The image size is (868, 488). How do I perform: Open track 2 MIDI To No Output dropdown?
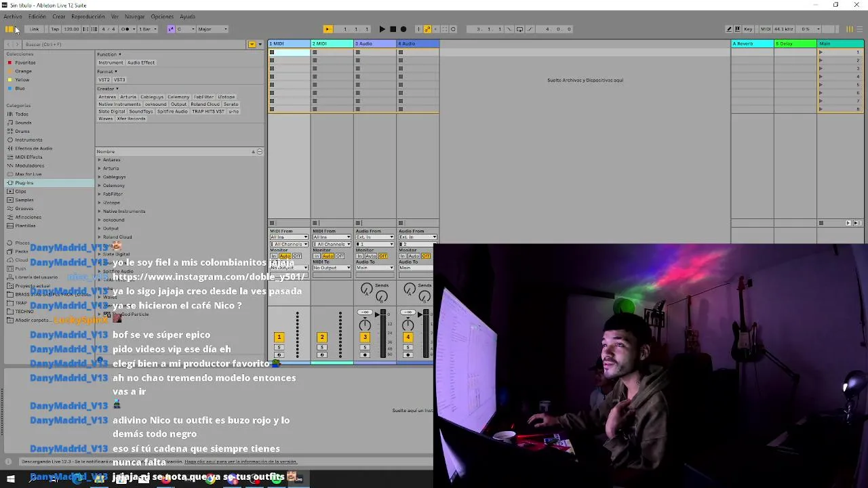click(x=332, y=268)
